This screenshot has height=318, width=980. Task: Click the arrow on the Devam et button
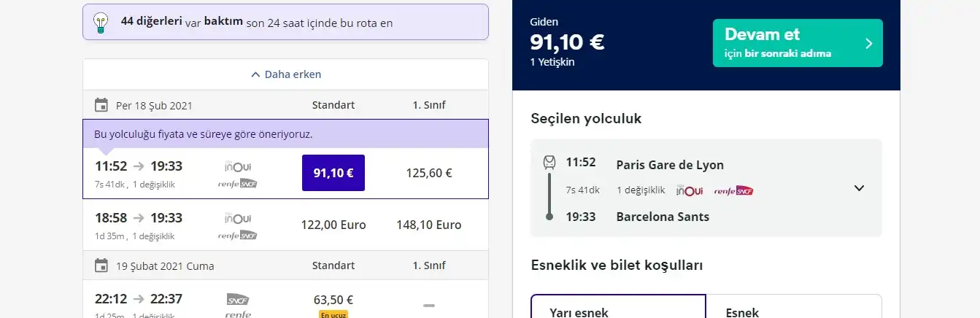868,43
